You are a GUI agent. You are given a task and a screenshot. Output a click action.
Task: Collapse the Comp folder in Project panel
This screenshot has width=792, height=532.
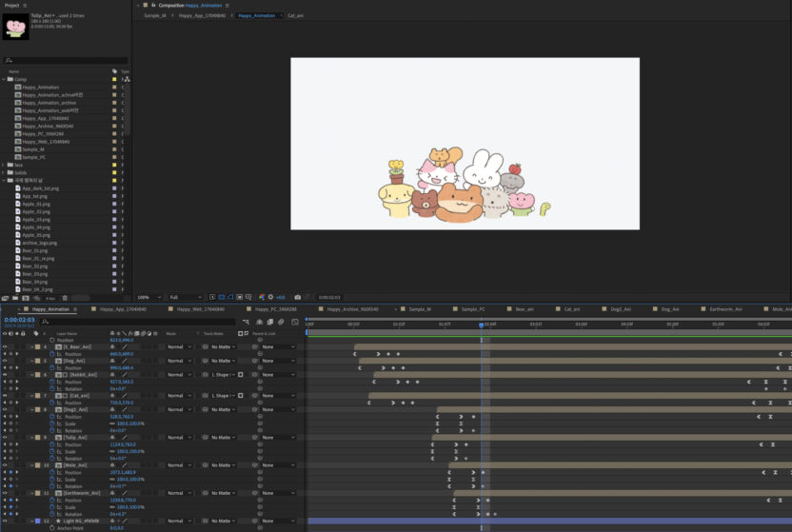[4, 79]
